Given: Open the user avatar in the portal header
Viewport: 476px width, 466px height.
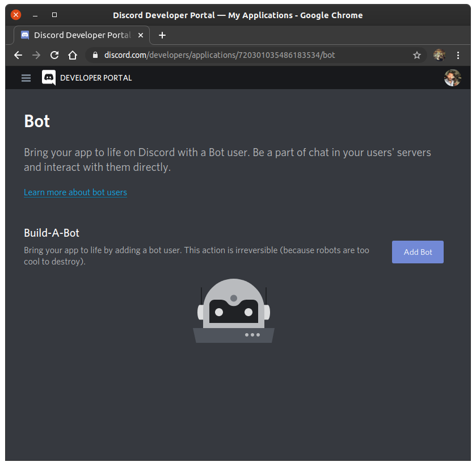Looking at the screenshot, I should pos(452,78).
